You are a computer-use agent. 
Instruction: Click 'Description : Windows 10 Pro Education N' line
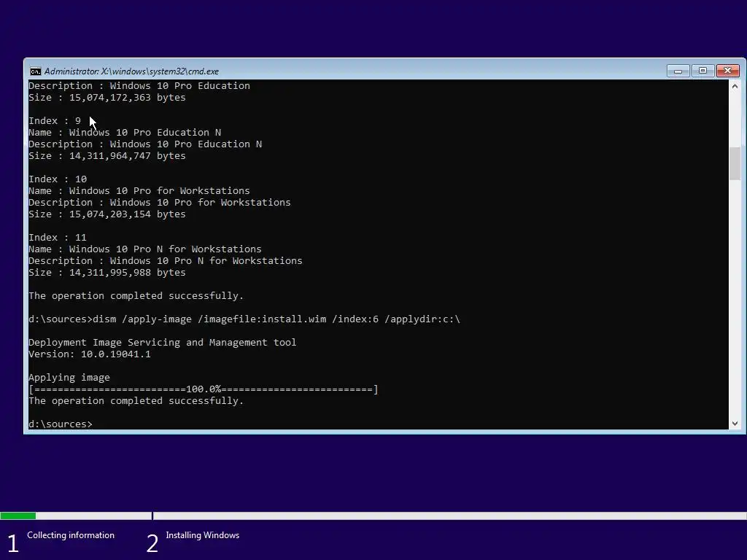click(145, 144)
